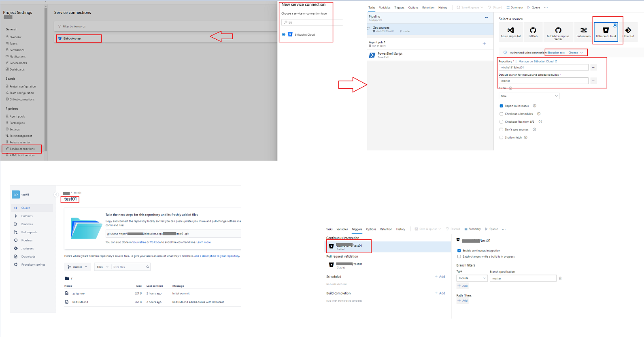Show info for Checkout submodules
The width and height of the screenshot is (644, 337).
pyautogui.click(x=539, y=114)
